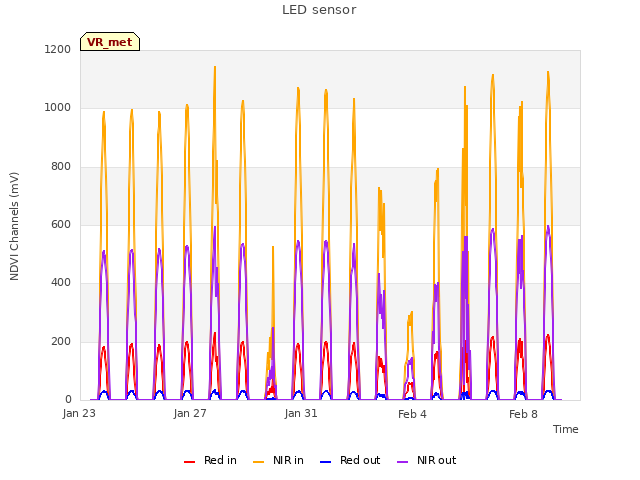Viewport: 640px width, 480px height.
Task: Click the Feb 4 x-axis tick label
Action: click(412, 414)
